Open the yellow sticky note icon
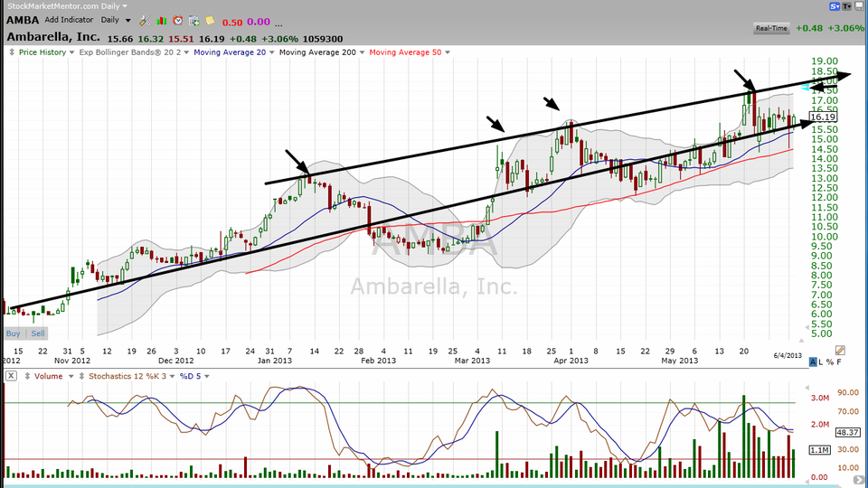 211,21
